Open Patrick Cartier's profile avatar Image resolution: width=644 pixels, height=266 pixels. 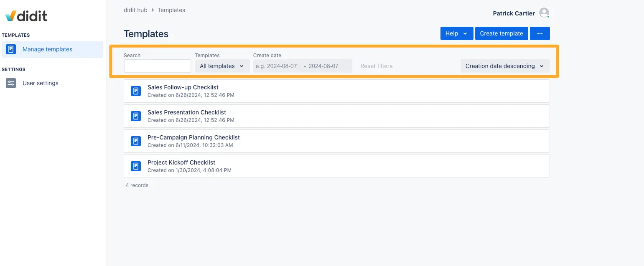[544, 13]
